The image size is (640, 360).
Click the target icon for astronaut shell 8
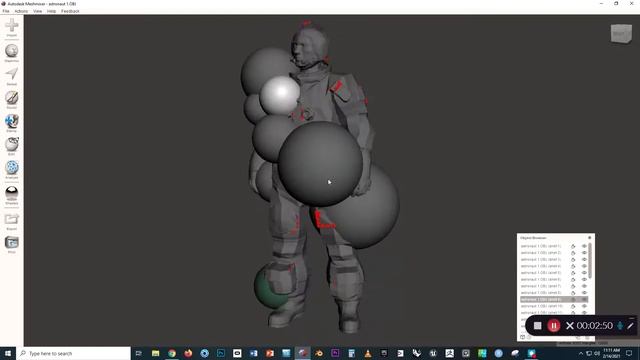[573, 293]
